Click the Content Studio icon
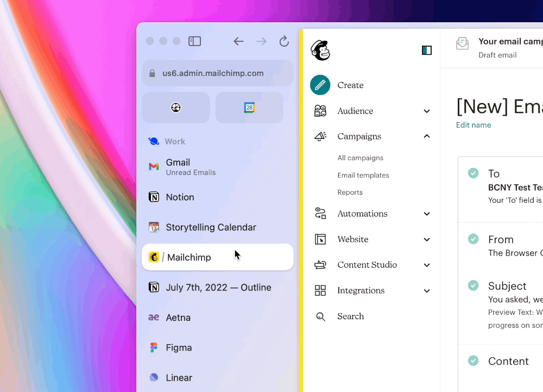Screen dimensions: 543x392 pyautogui.click(x=320, y=265)
